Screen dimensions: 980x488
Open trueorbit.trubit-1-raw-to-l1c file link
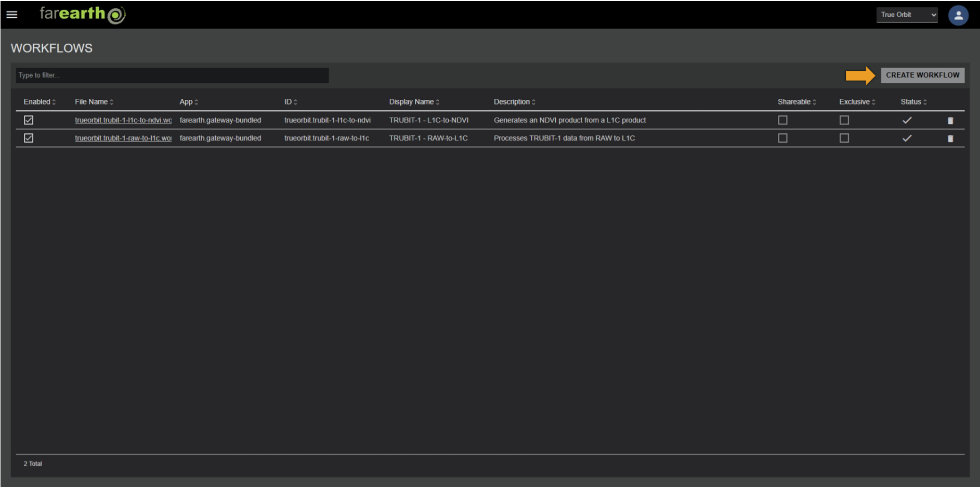(123, 138)
